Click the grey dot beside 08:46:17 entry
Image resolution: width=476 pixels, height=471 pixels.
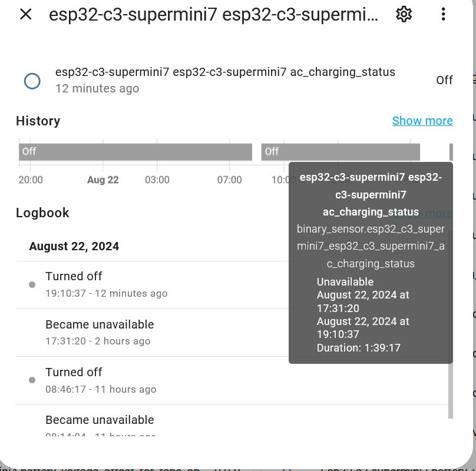pyautogui.click(x=32, y=380)
